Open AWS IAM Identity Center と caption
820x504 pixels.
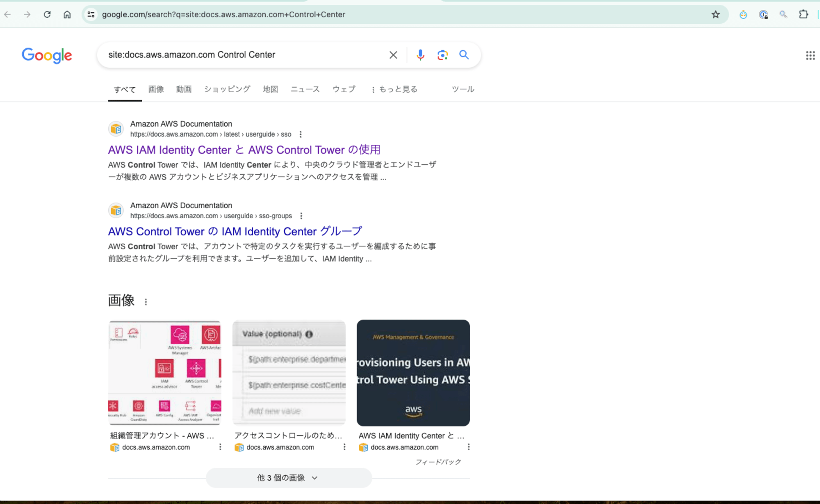pos(412,436)
